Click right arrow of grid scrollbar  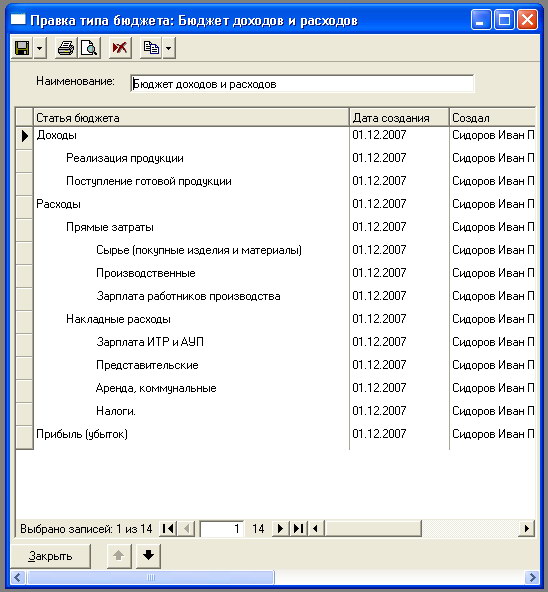(x=527, y=529)
